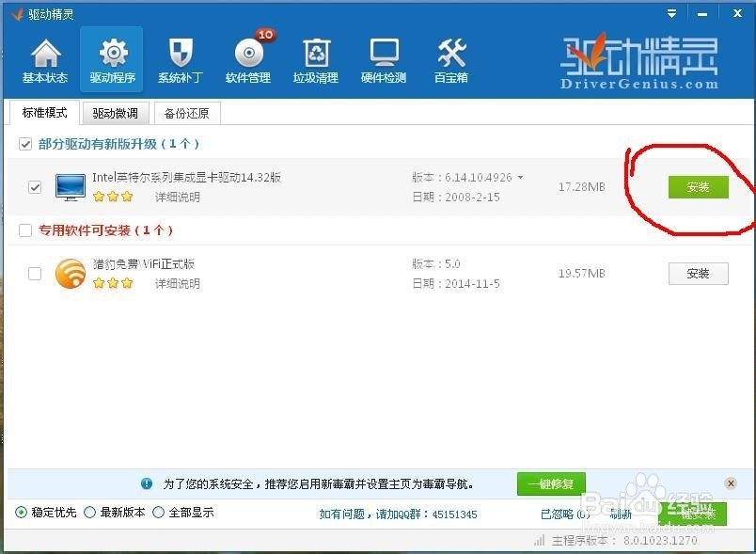Viewport: 756px width, 554px height.
Task: Click the red 10 badge on 软件管理
Action: (x=265, y=35)
